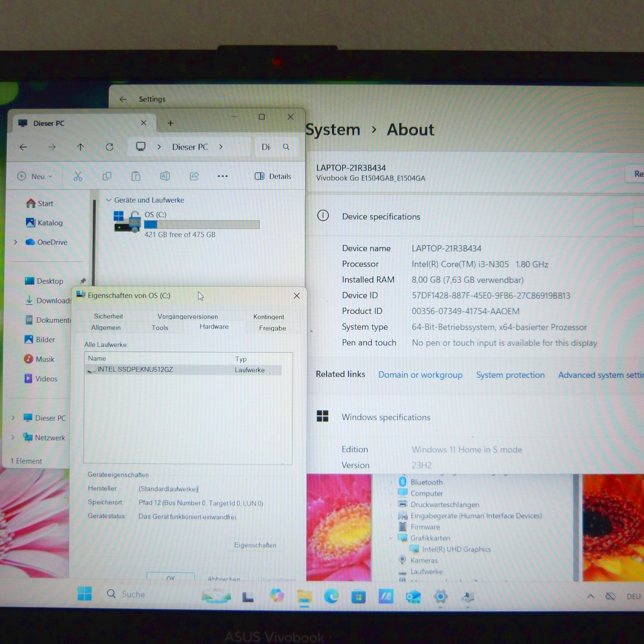Viewport: 644px width, 644px height.
Task: Click the OS (C:) storage usage bar
Action: coord(202,224)
